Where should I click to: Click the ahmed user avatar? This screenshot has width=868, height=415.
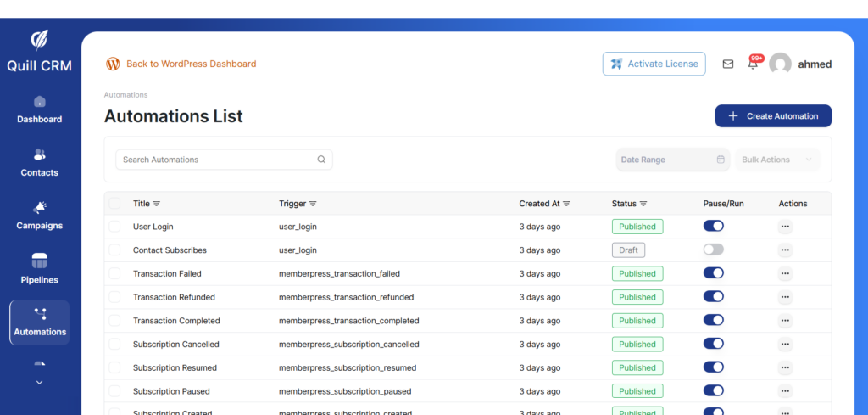click(780, 64)
